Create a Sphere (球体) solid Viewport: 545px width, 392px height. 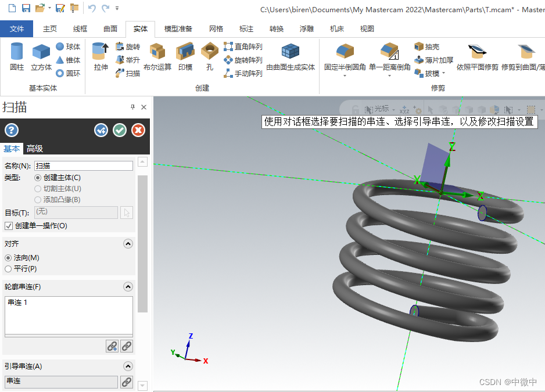[68, 46]
